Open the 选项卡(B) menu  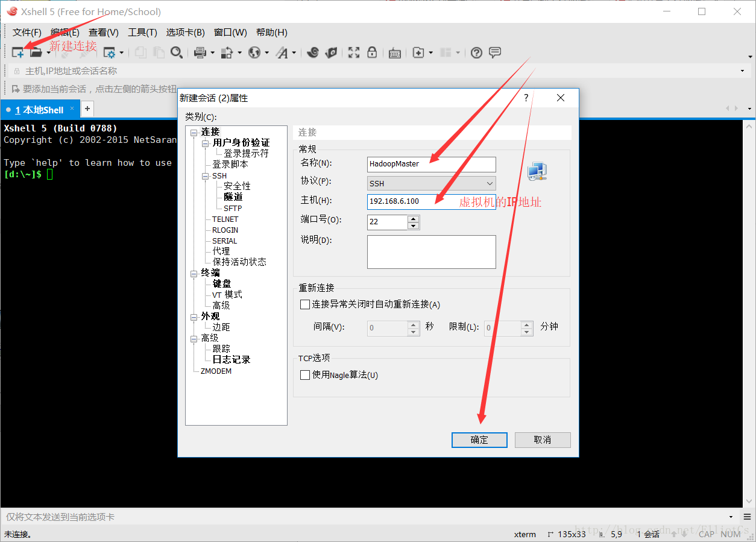[x=185, y=33]
